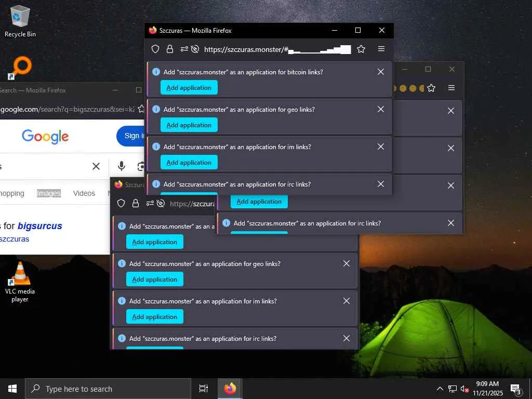Click the muted volume tray icon
This screenshot has height=399, width=532.
[464, 389]
